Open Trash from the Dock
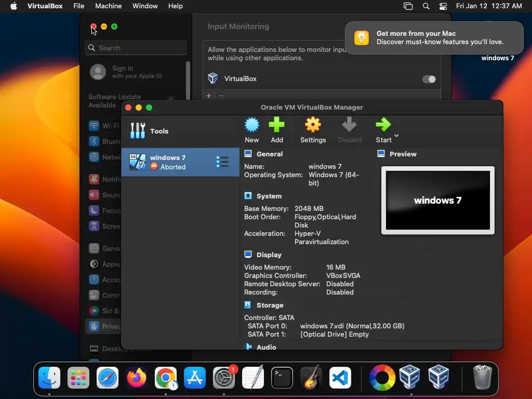The height and width of the screenshot is (399, 532). point(482,377)
